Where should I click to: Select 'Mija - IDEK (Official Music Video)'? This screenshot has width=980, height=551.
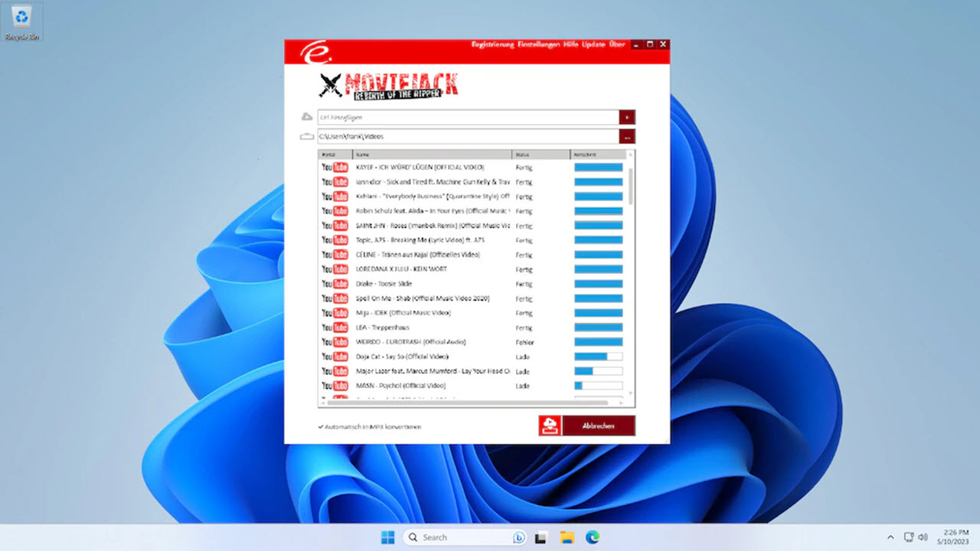tap(403, 313)
